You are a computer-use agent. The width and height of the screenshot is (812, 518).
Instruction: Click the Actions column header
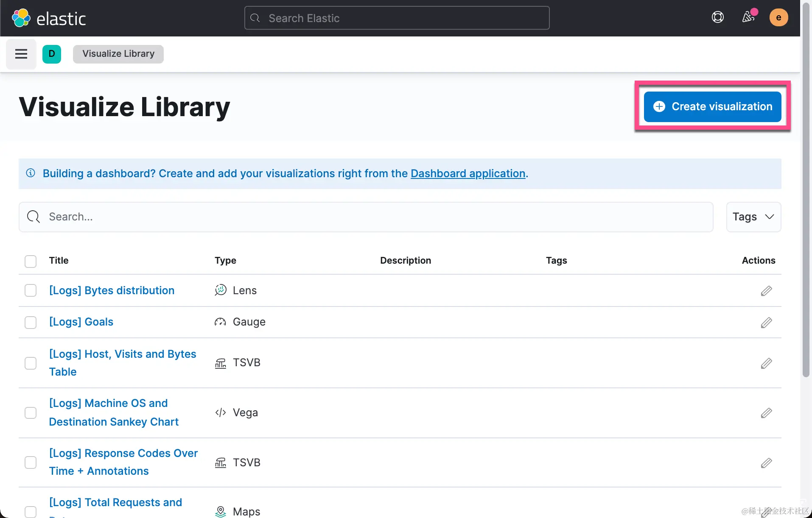[x=759, y=260]
